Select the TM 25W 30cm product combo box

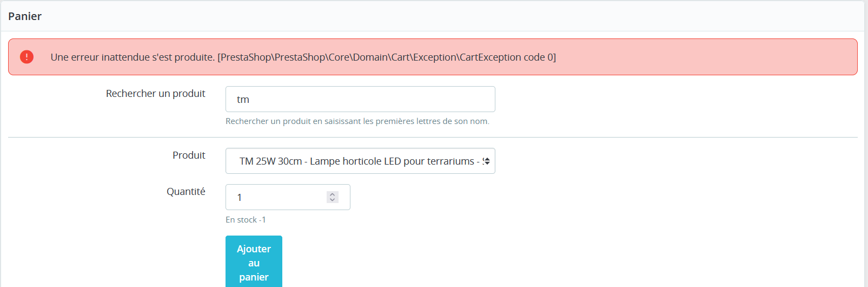360,161
